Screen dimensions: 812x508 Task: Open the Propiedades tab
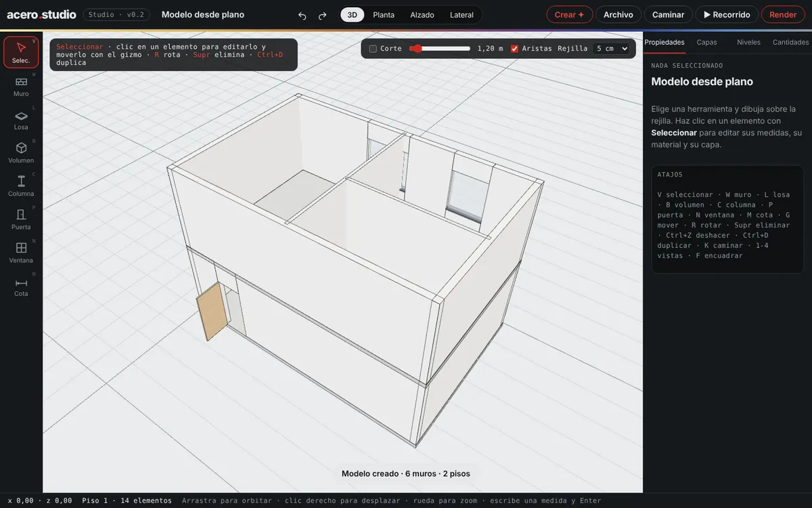click(x=664, y=42)
